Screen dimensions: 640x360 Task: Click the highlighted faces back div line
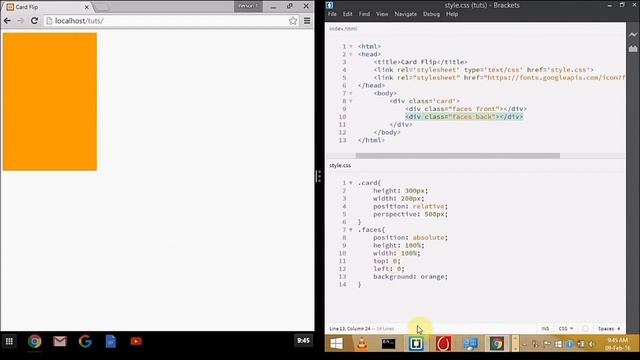(x=464, y=117)
